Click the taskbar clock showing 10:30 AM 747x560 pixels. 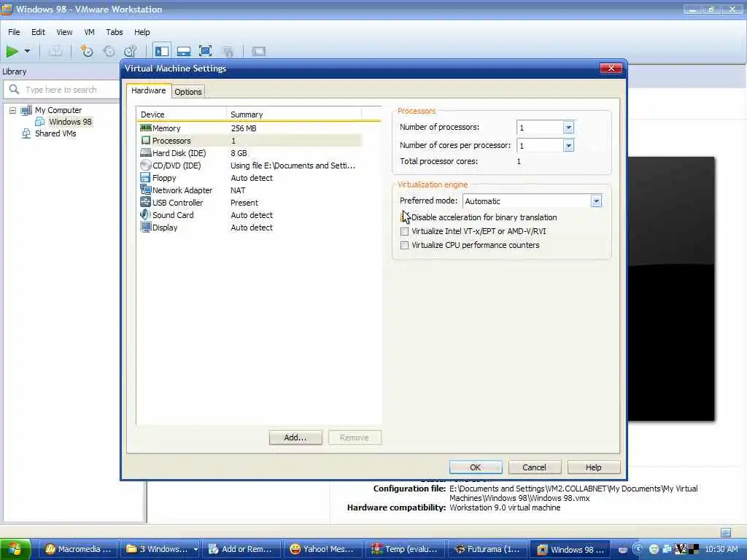point(721,549)
